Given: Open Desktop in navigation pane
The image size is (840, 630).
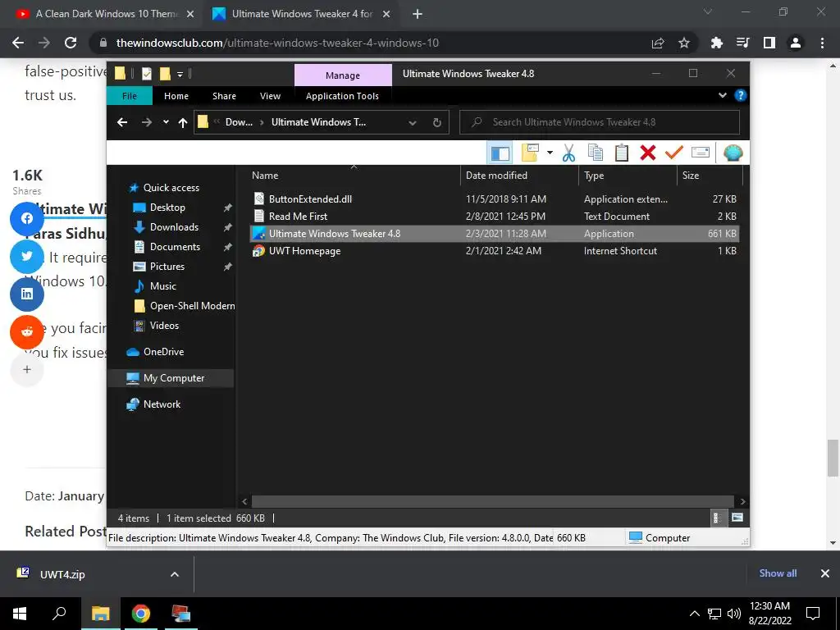Looking at the screenshot, I should 167,208.
